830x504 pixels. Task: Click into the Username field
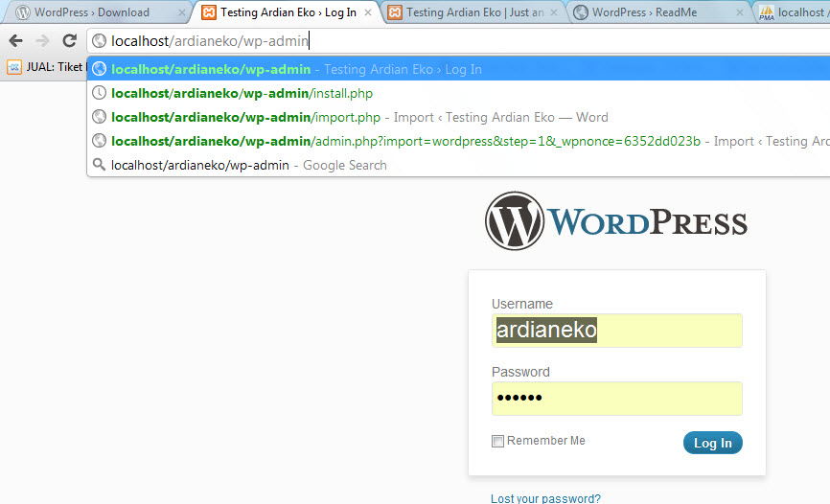click(x=616, y=331)
